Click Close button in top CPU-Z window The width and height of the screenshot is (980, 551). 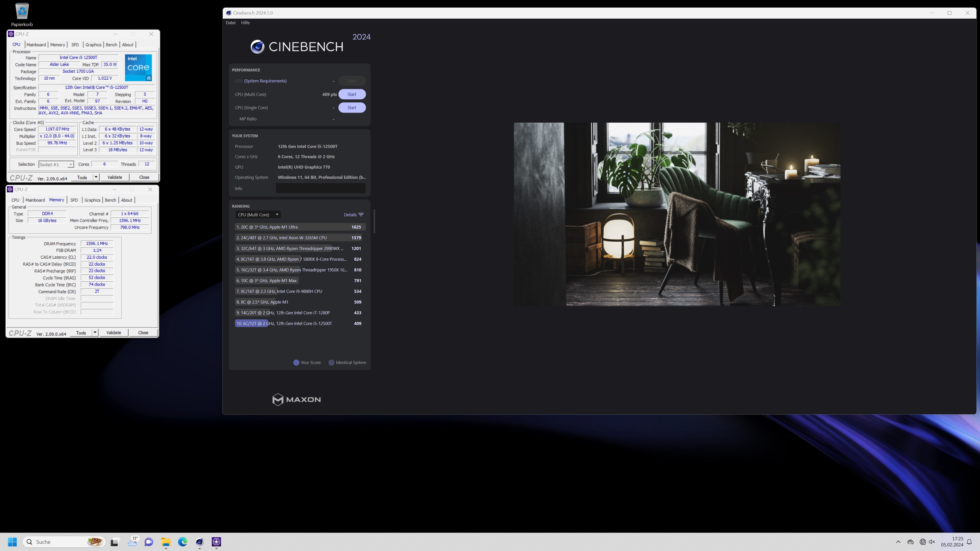(x=144, y=177)
